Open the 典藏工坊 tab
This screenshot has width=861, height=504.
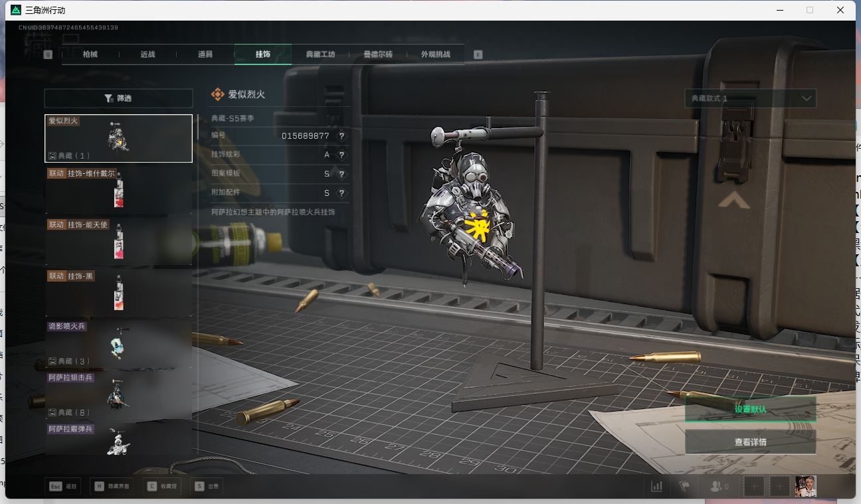320,54
